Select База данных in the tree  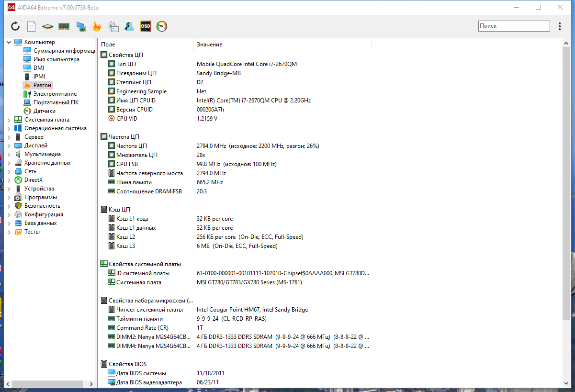[40, 223]
